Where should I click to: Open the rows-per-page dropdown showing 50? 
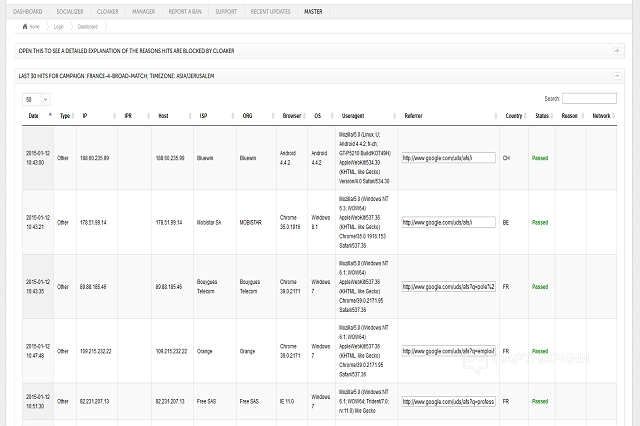click(x=33, y=99)
